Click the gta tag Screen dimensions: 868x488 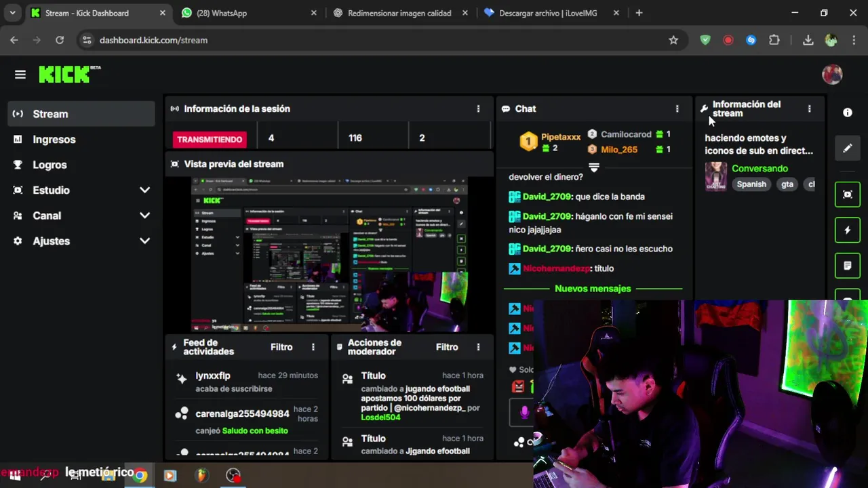pos(787,184)
